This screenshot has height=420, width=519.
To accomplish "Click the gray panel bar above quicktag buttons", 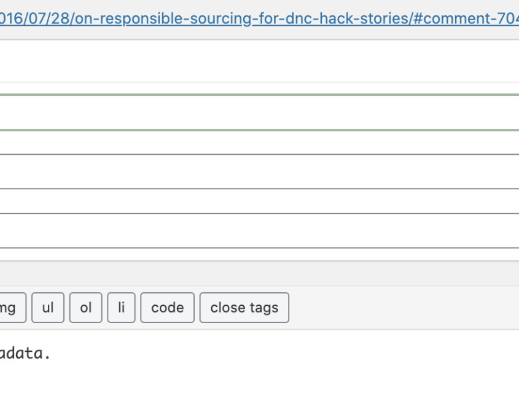I will (259, 273).
